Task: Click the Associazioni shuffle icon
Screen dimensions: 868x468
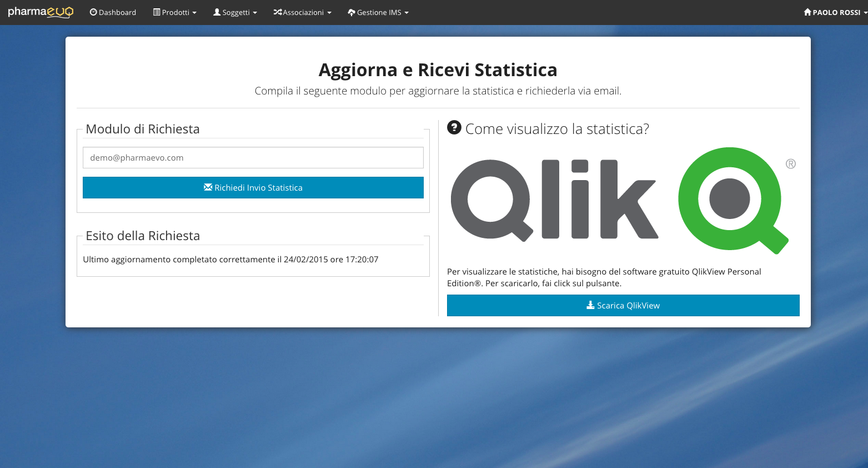Action: (x=278, y=12)
